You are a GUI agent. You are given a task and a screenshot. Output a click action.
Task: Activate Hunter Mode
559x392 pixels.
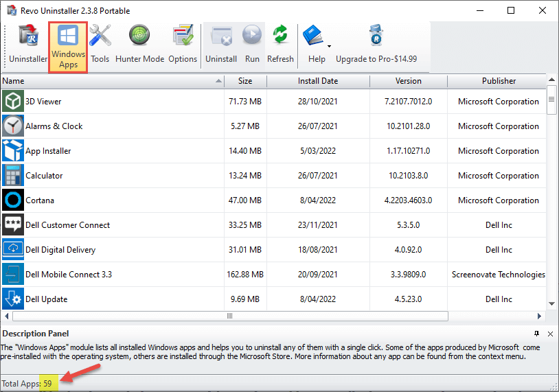pyautogui.click(x=139, y=45)
